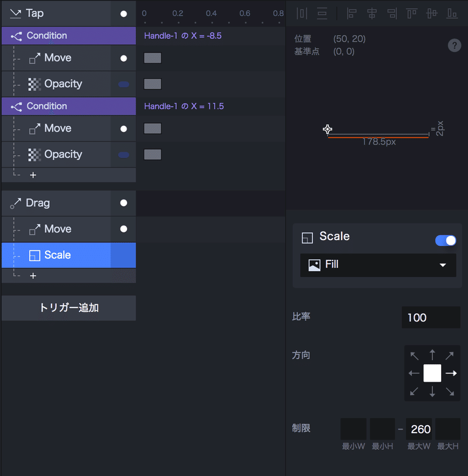Toggle the dot on the Tap trigger row
468x476 pixels.
pos(123,13)
